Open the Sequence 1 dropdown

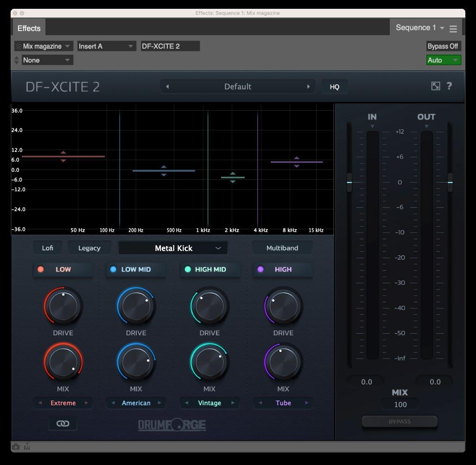[420, 28]
